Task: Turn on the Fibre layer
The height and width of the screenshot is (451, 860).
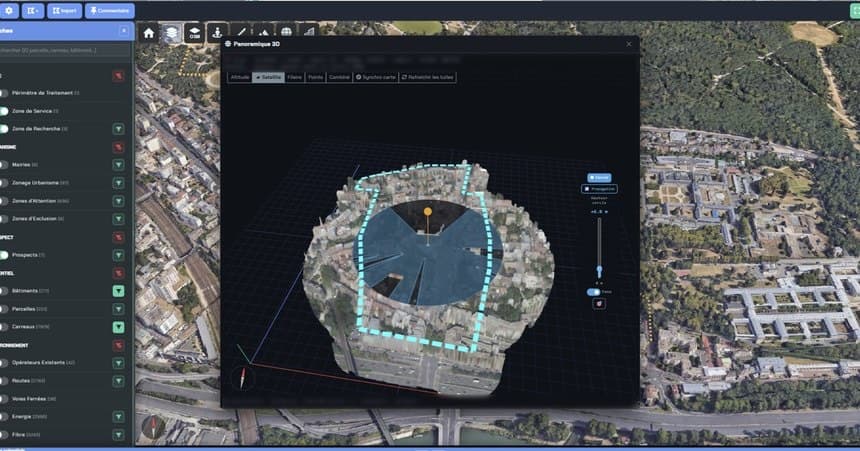Action: (3, 435)
